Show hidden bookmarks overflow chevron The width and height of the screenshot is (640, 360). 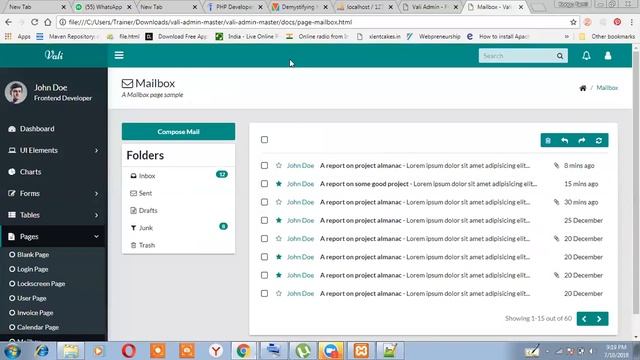[567, 36]
